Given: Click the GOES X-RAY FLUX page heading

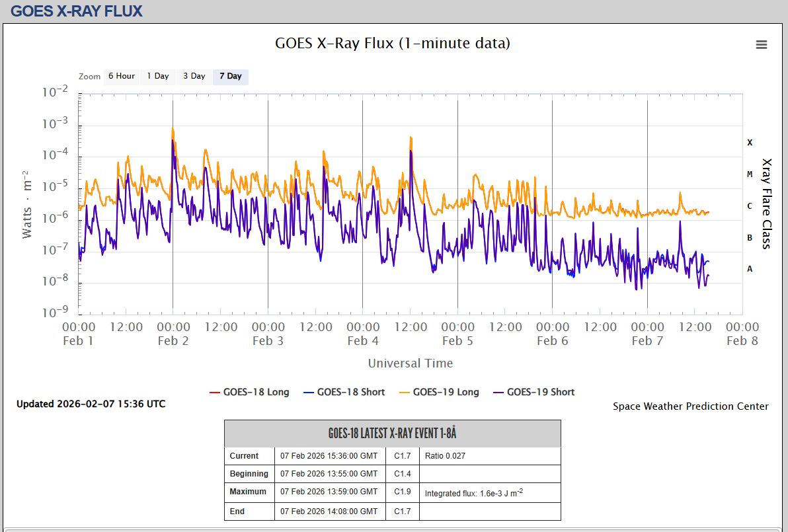Looking at the screenshot, I should coord(77,11).
